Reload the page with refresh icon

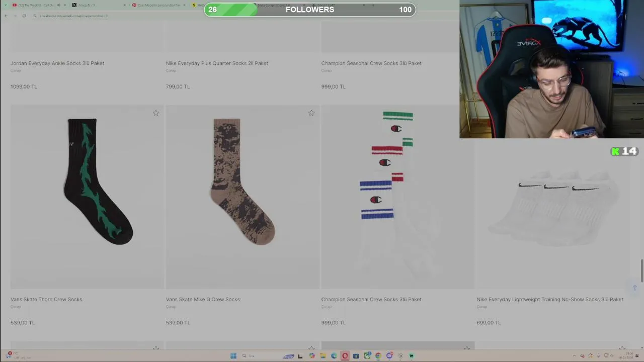[24, 16]
